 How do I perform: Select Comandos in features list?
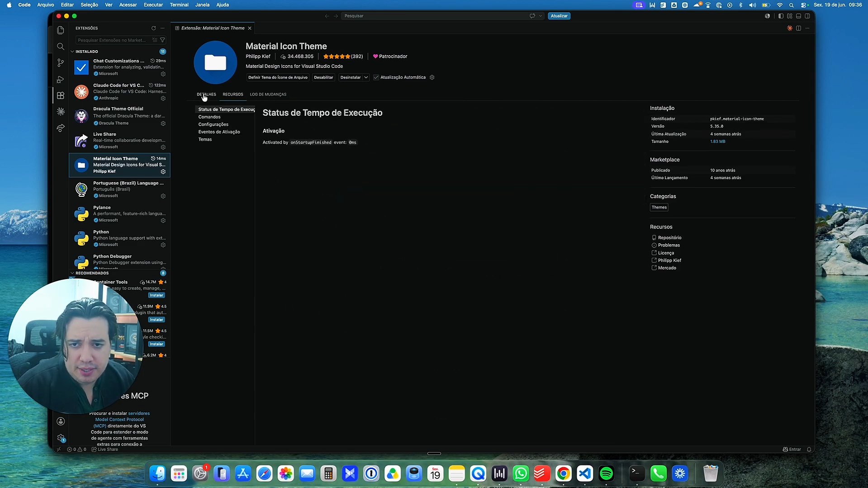tap(209, 117)
